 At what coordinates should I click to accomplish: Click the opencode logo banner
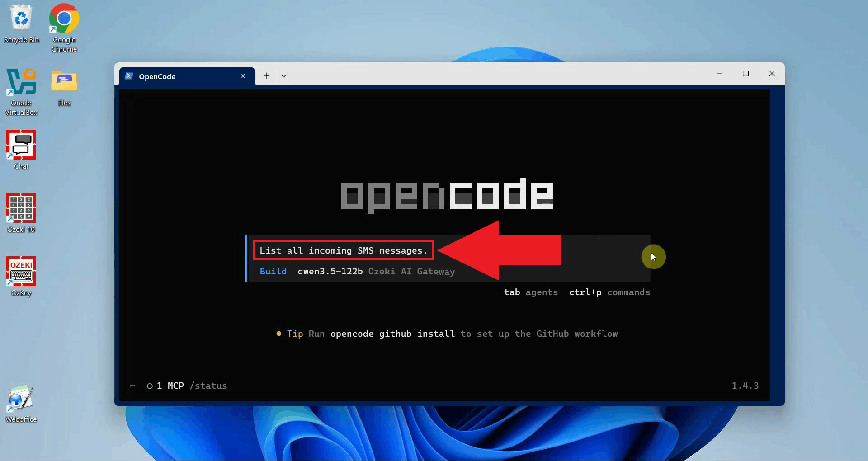pos(447,195)
